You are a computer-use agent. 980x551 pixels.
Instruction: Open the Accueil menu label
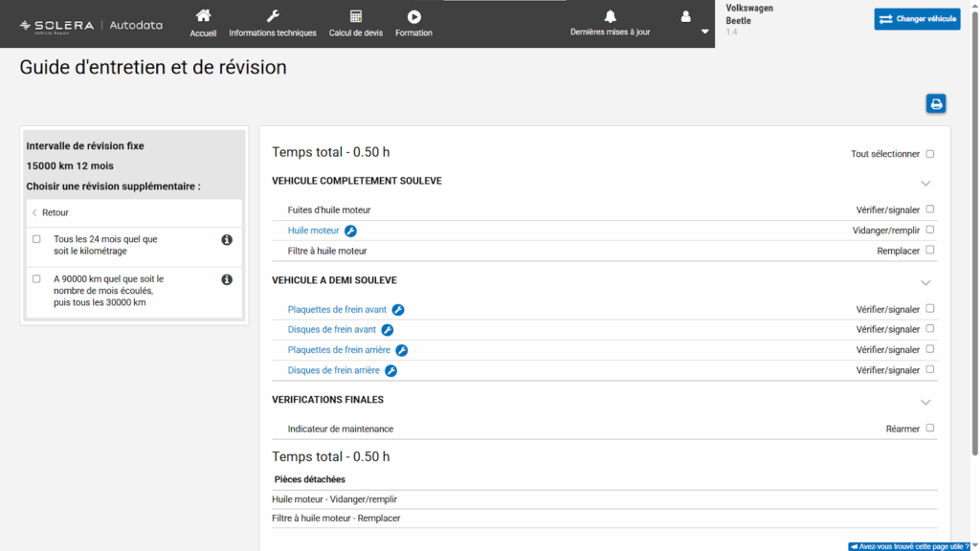(203, 33)
